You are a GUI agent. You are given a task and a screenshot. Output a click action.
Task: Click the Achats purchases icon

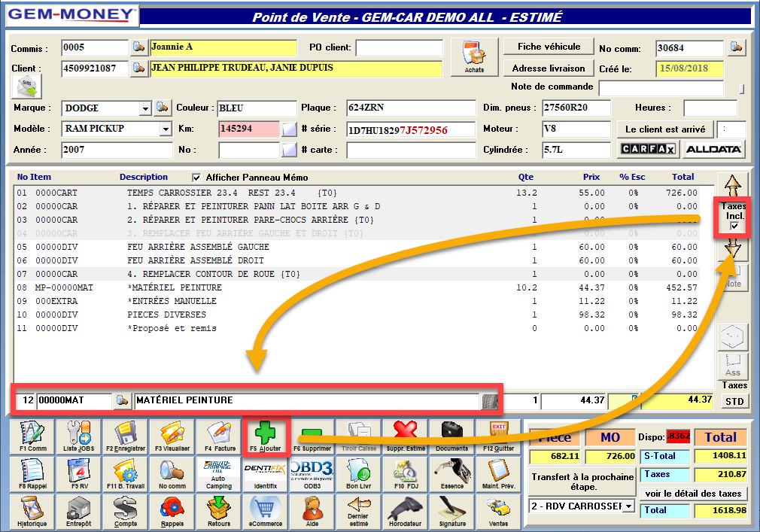click(474, 57)
